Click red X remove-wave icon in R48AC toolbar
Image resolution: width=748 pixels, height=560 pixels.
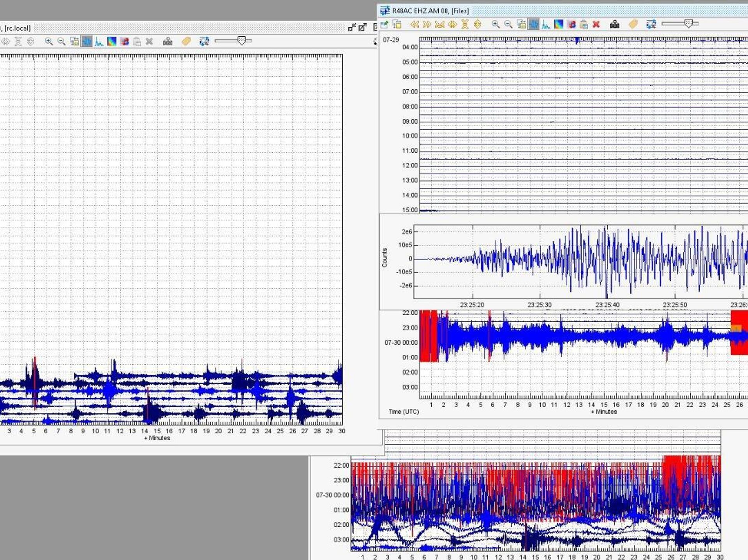[x=596, y=25]
